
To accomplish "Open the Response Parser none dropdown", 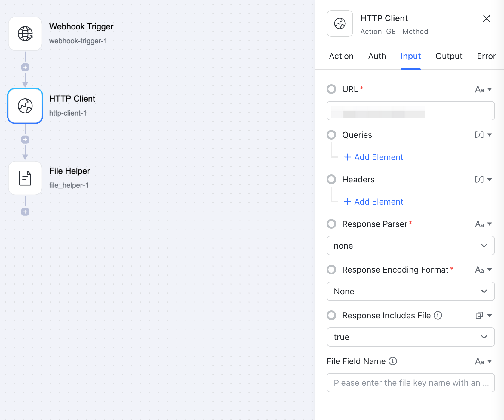I will pyautogui.click(x=410, y=246).
